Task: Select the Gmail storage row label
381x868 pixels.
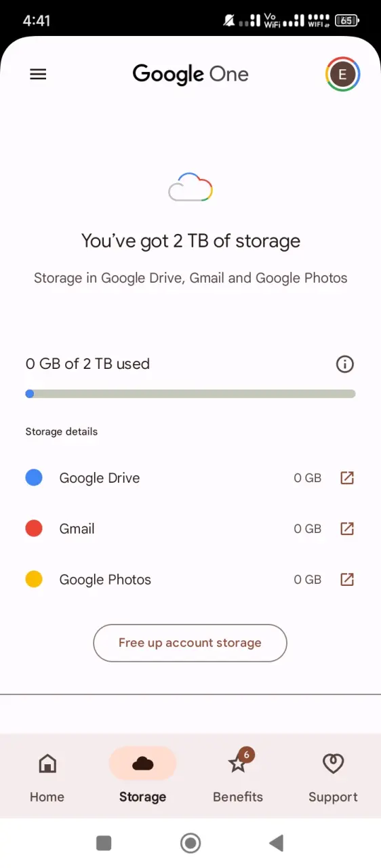Action: (77, 529)
